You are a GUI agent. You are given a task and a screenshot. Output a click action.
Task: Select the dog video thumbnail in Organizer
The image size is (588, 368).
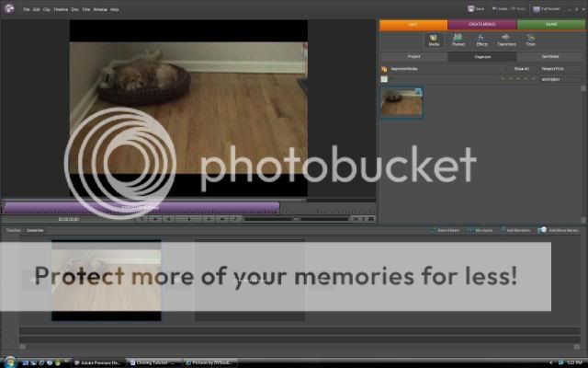pos(401,102)
